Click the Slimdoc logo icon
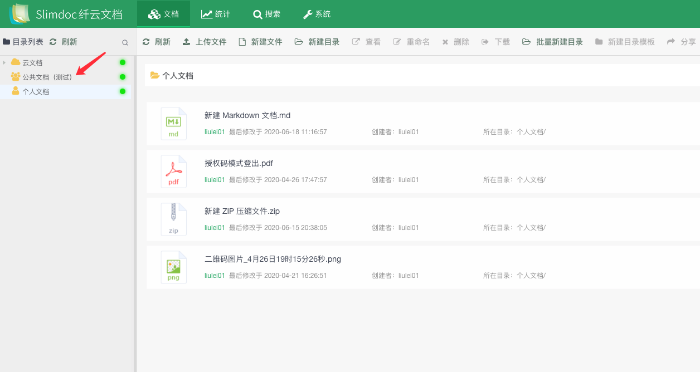The width and height of the screenshot is (700, 372). [x=19, y=13]
